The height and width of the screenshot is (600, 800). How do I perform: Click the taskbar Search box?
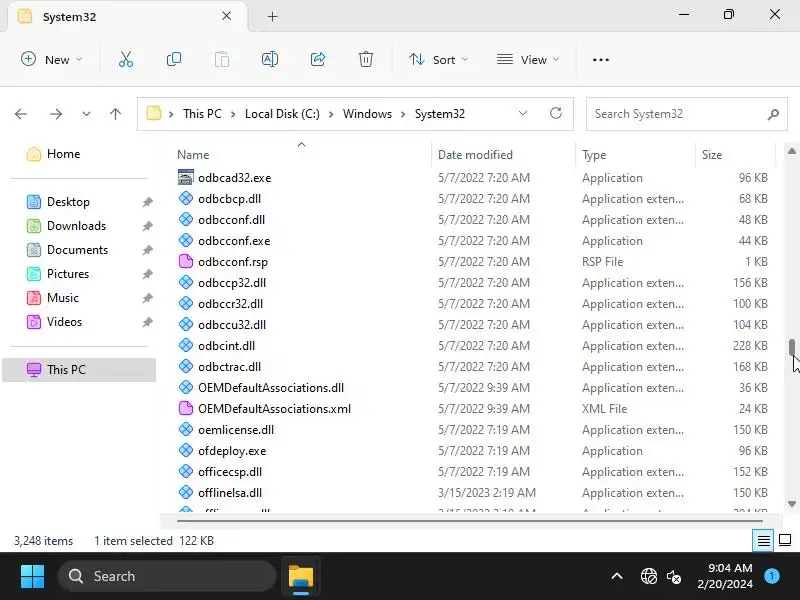tap(167, 577)
